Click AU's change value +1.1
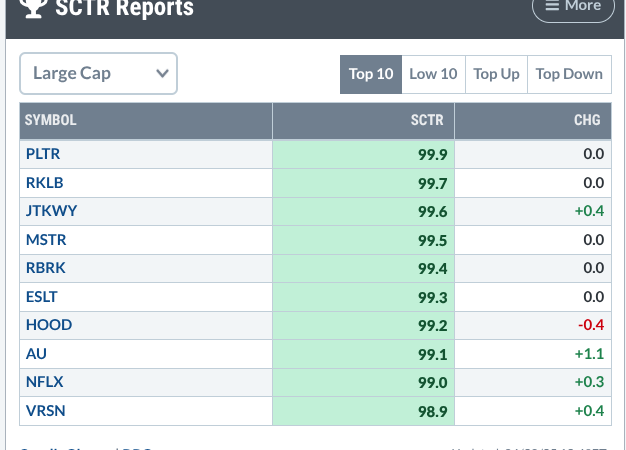The image size is (626, 450). (x=589, y=354)
